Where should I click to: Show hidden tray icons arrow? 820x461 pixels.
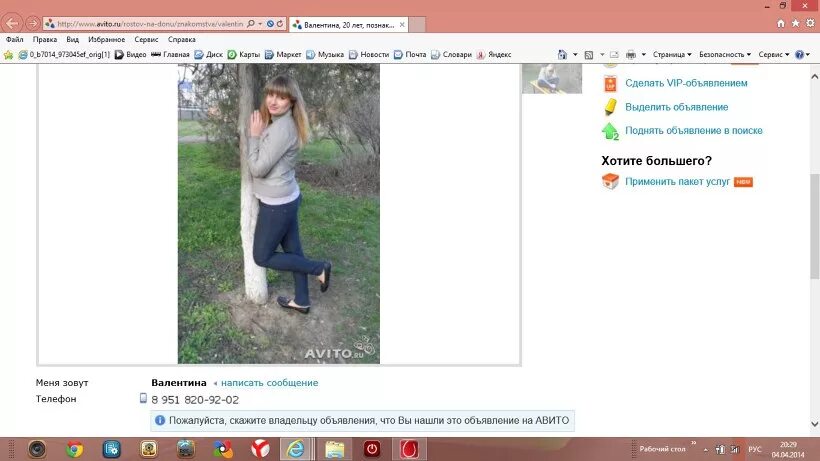[705, 450]
